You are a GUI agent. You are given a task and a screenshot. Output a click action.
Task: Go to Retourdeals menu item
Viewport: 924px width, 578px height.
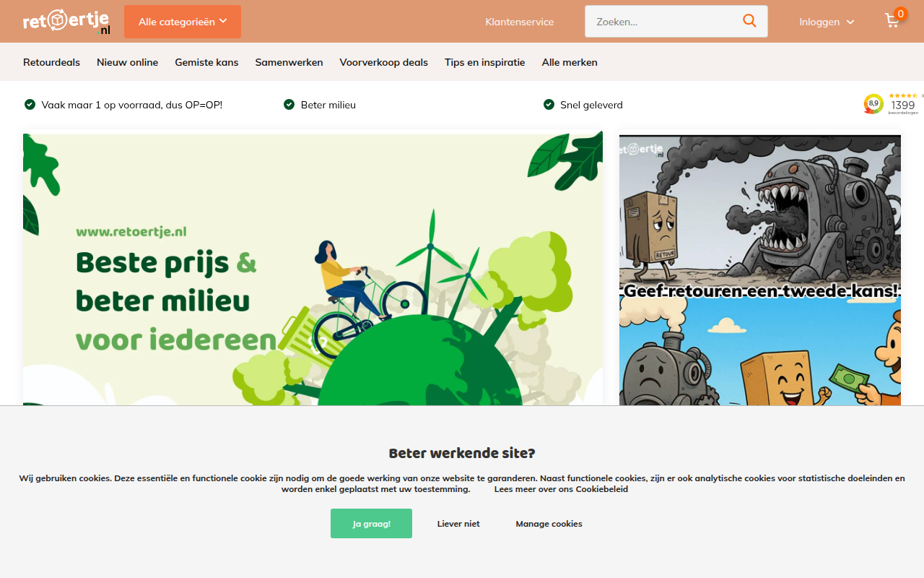(51, 62)
